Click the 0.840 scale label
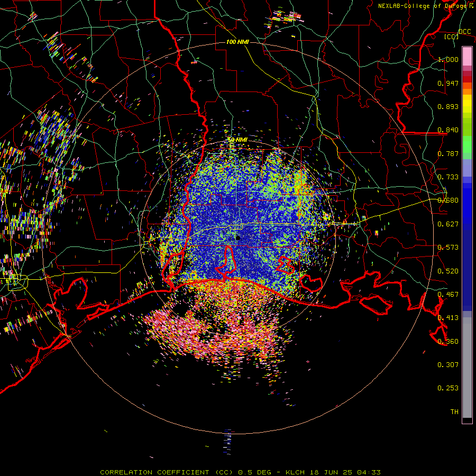This screenshot has height=476, width=476. (448, 130)
